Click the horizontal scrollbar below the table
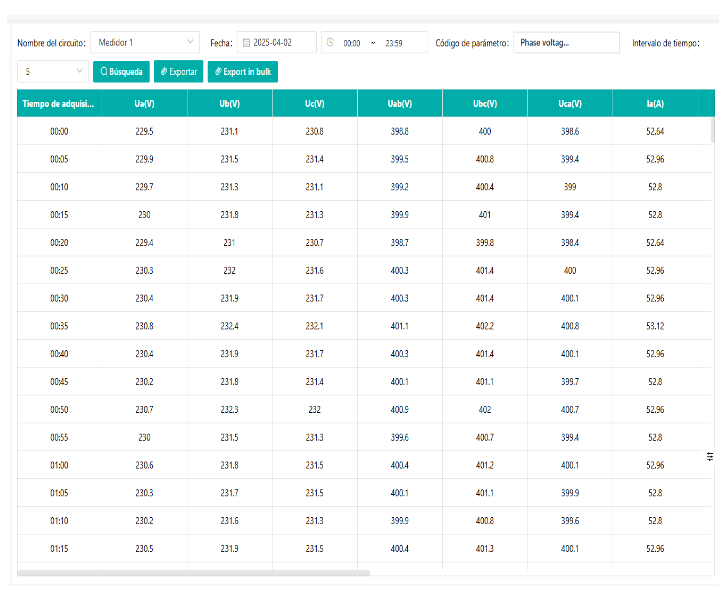 pyautogui.click(x=193, y=573)
